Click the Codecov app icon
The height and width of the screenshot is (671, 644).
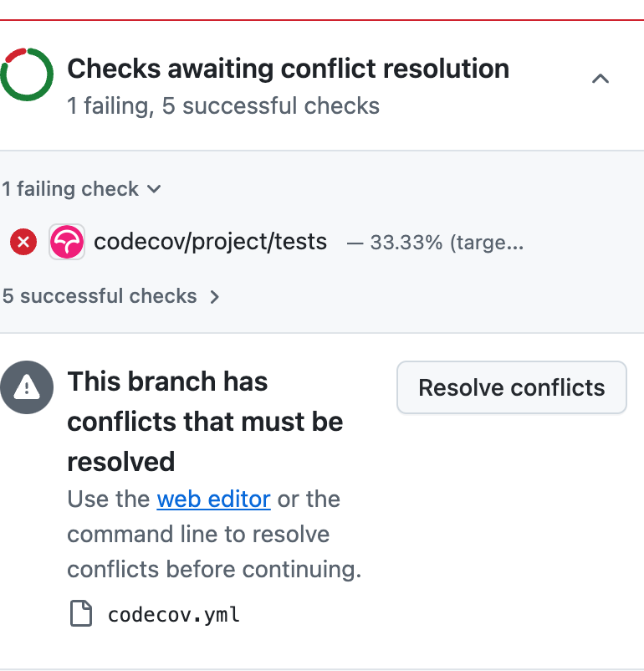point(66,242)
